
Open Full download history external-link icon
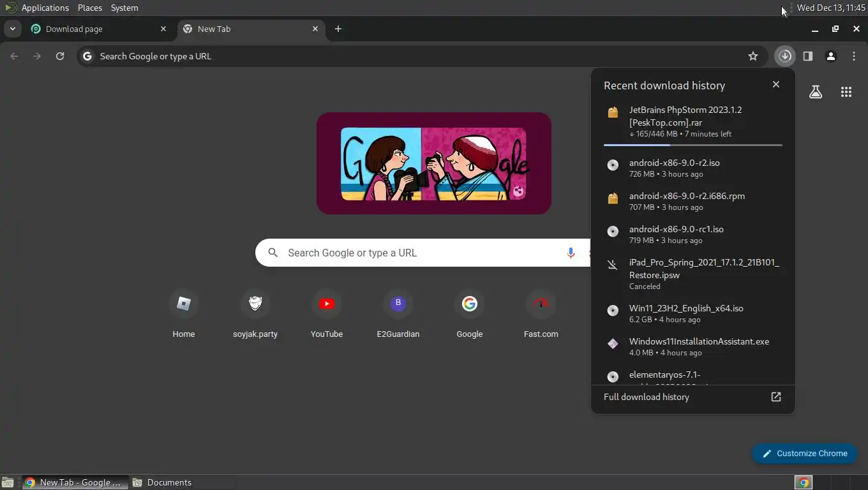(776, 397)
